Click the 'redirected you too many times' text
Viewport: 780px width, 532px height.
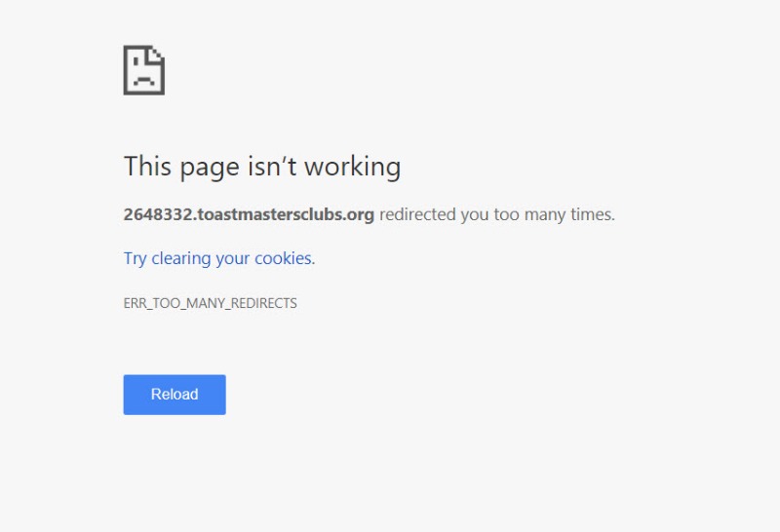(x=497, y=214)
